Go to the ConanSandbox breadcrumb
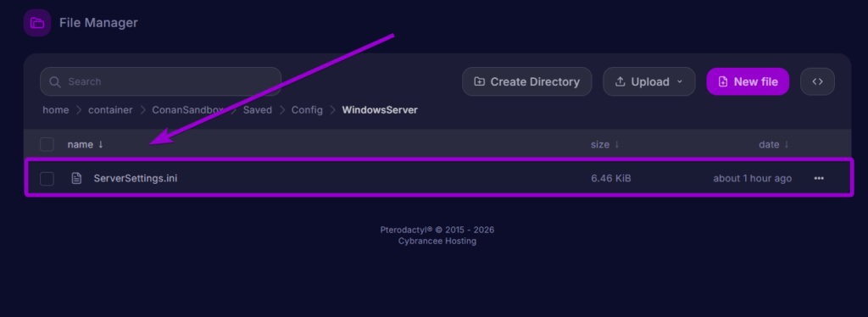868x317 pixels. point(188,110)
